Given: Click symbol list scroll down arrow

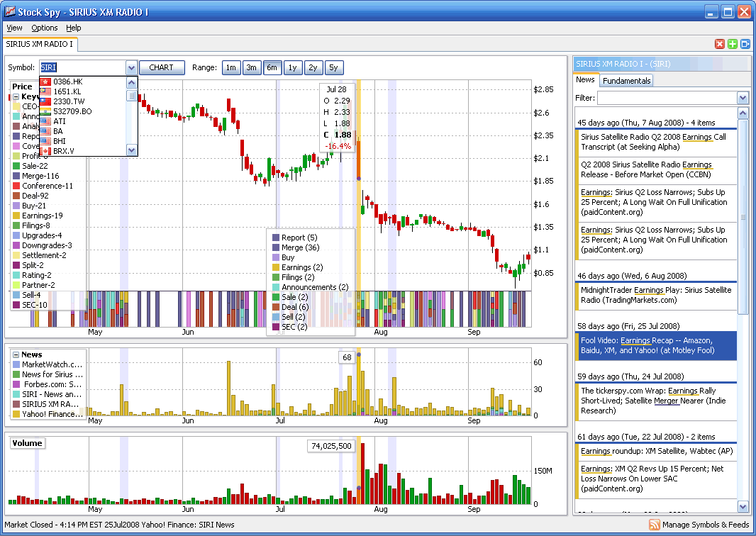Looking at the screenshot, I should pyautogui.click(x=132, y=150).
